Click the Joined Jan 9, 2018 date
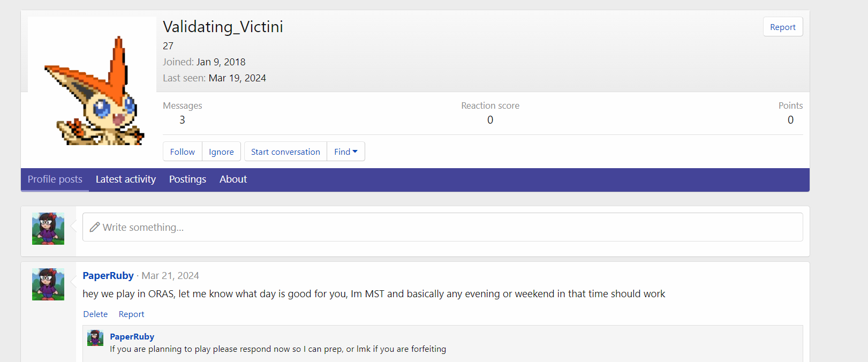 point(221,62)
